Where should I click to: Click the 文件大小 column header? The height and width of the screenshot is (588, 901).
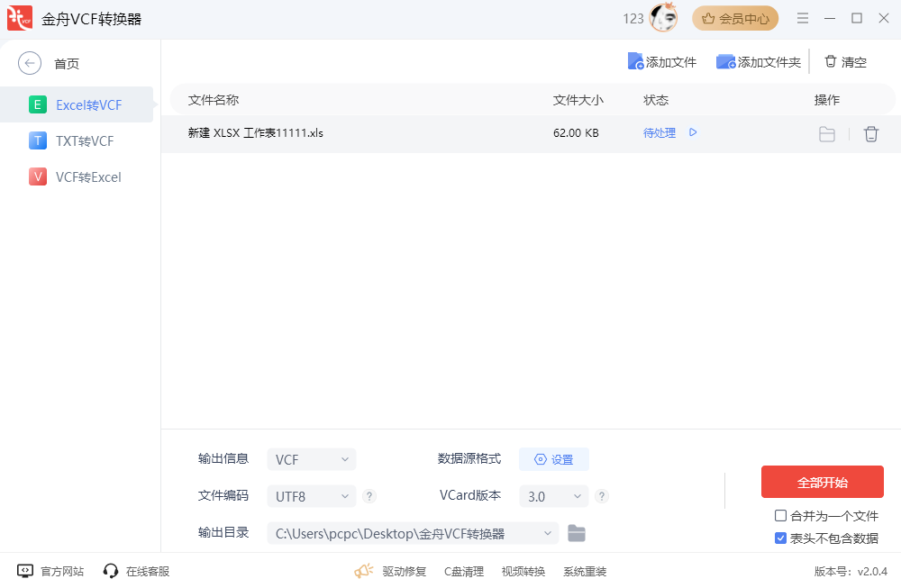coord(578,100)
